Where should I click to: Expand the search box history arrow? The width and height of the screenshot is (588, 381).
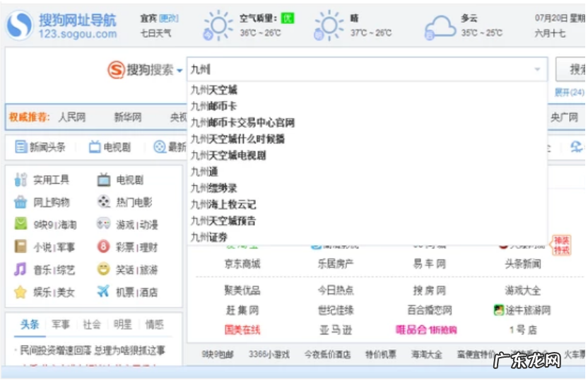[537, 69]
